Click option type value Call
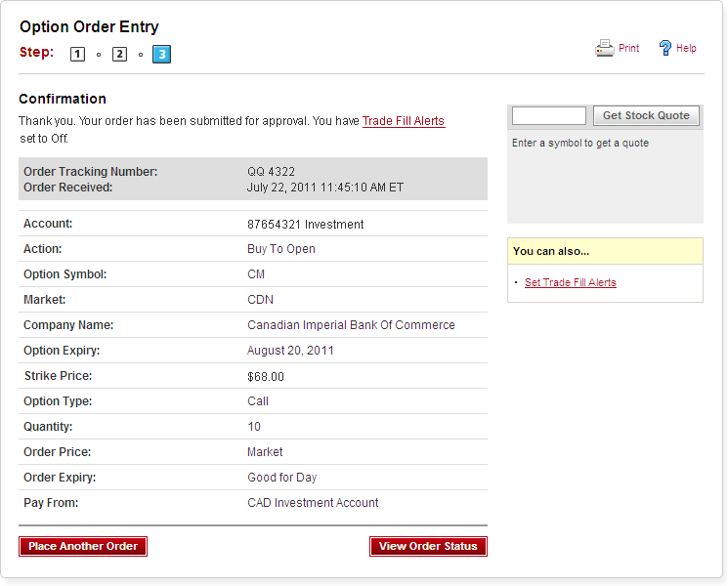The width and height of the screenshot is (728, 586). point(258,401)
